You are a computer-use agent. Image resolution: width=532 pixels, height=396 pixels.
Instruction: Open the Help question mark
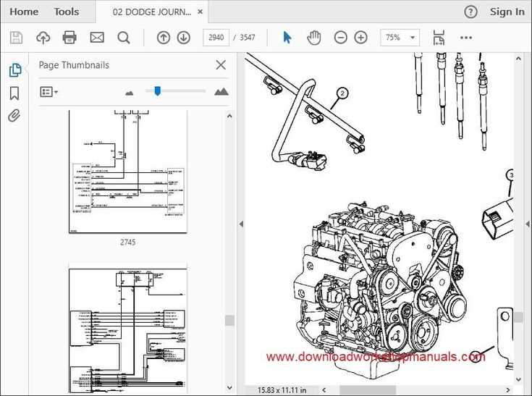(x=470, y=12)
